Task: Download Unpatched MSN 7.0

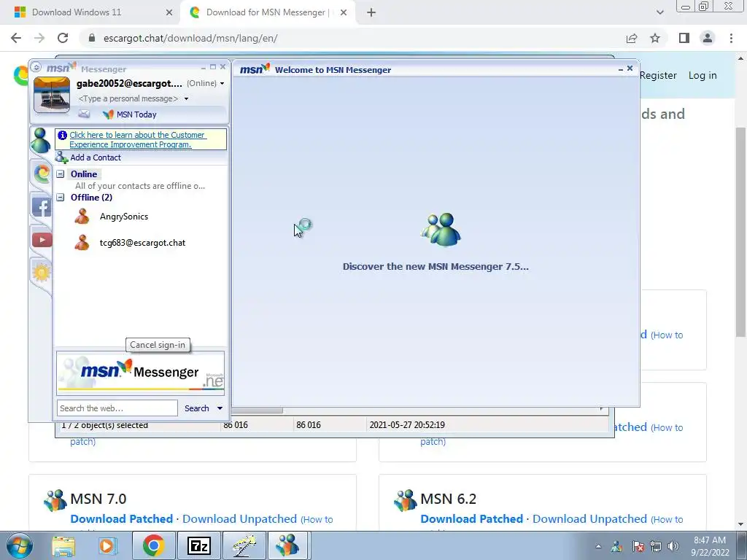Action: [239, 518]
